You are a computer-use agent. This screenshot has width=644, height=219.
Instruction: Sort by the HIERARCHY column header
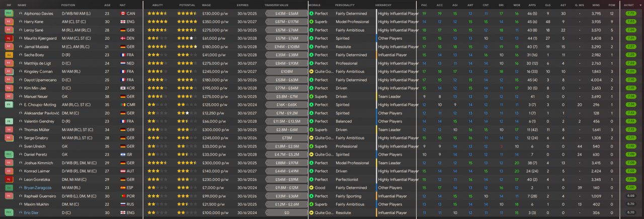[x=384, y=5]
